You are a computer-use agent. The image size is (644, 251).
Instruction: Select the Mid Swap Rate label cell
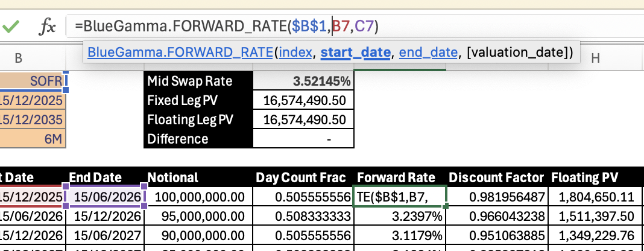199,81
